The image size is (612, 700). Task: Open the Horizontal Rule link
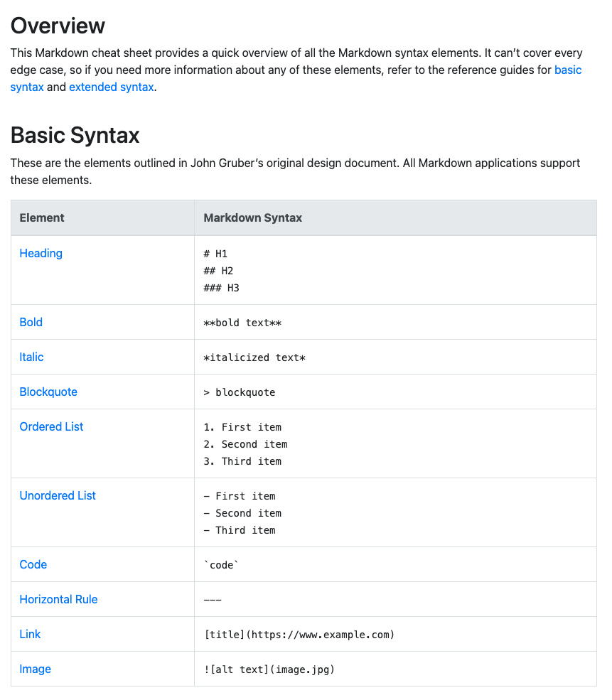click(x=58, y=600)
